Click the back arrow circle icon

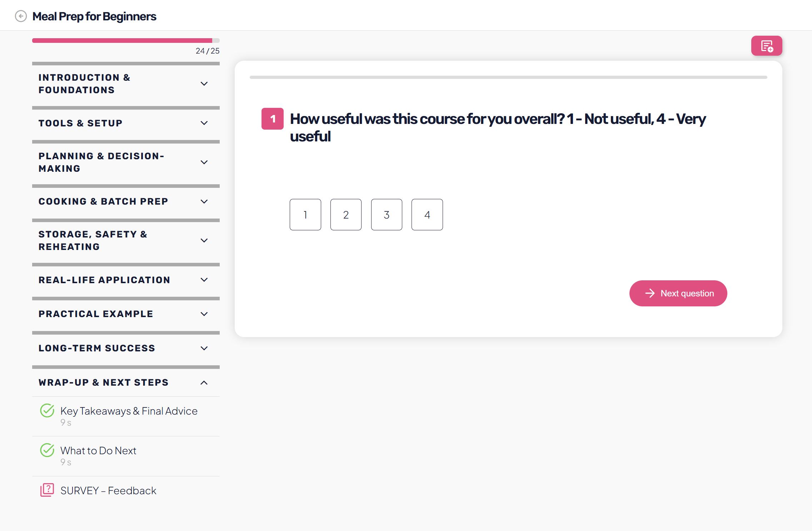(21, 16)
